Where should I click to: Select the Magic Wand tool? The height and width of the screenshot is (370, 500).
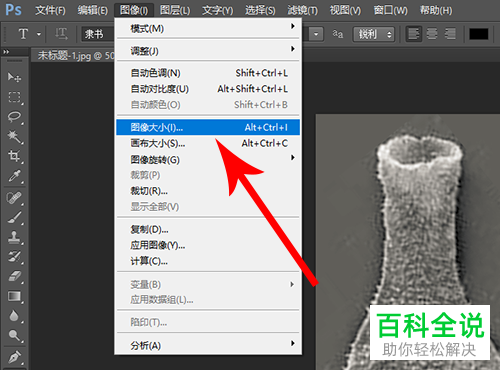(x=14, y=136)
